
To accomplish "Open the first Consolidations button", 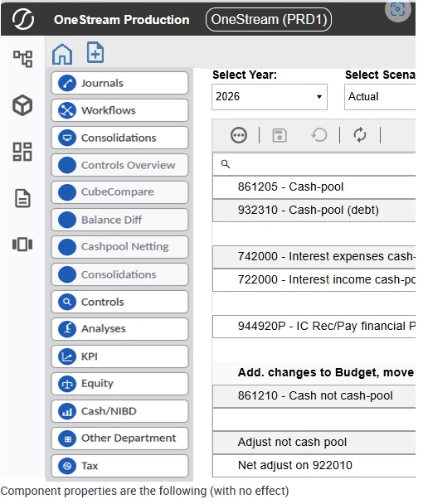I will [119, 138].
